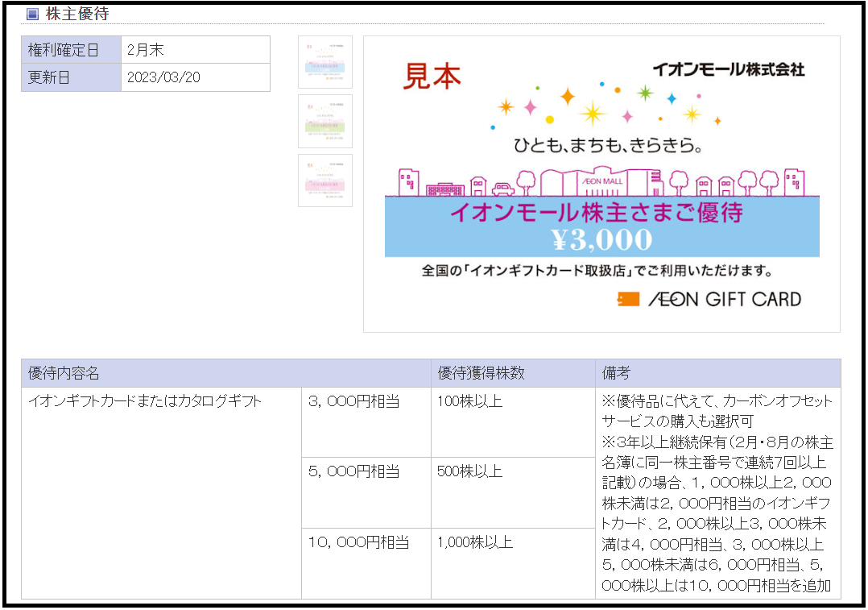Screen dimensions: 868x610
Task: Click the 見本 sample mark on card
Action: coord(432,76)
